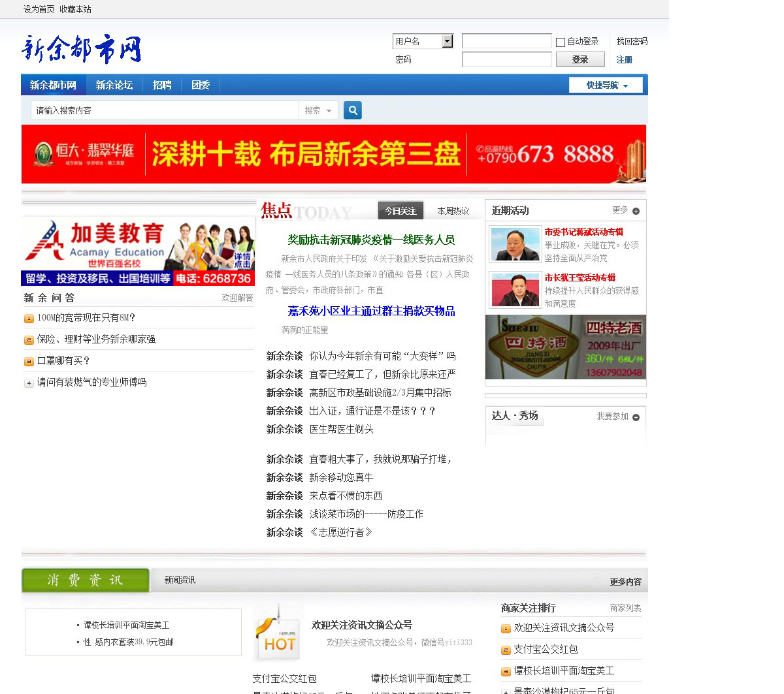Click number 2 badge beside 支付宝公交红包
This screenshot has height=694, width=784.
pos(506,650)
